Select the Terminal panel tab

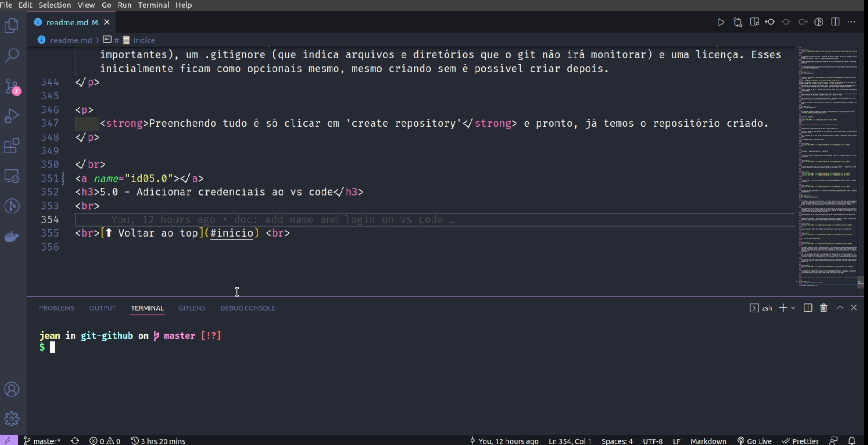point(147,308)
